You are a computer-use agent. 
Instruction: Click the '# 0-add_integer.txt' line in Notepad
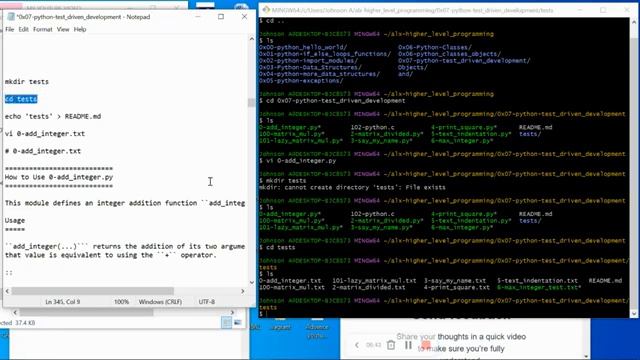click(43, 151)
